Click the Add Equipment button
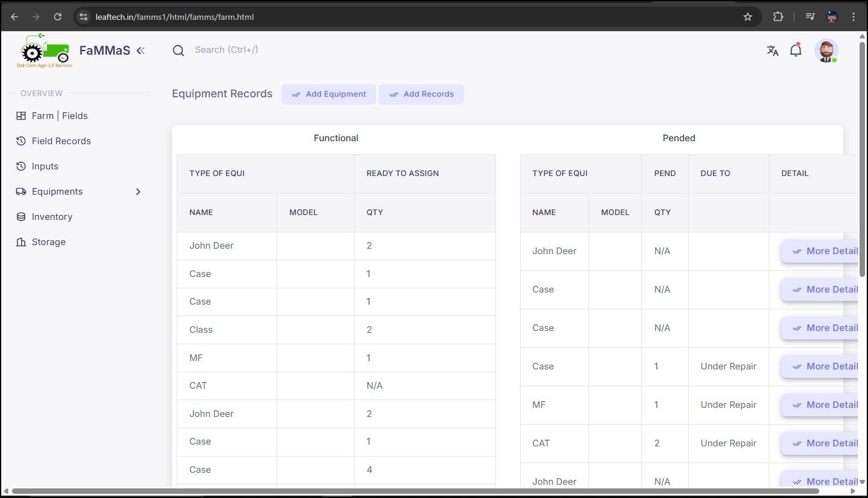868x498 pixels. click(329, 94)
